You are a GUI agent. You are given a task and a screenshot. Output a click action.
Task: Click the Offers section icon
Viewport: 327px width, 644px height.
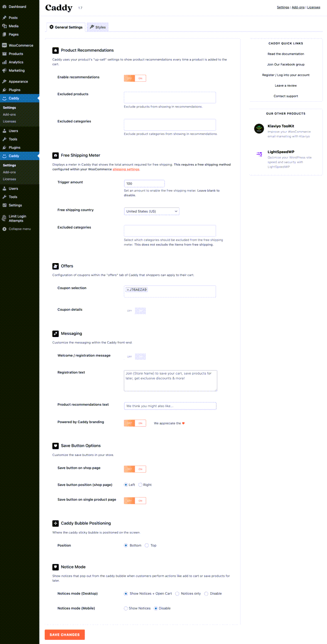tap(55, 266)
